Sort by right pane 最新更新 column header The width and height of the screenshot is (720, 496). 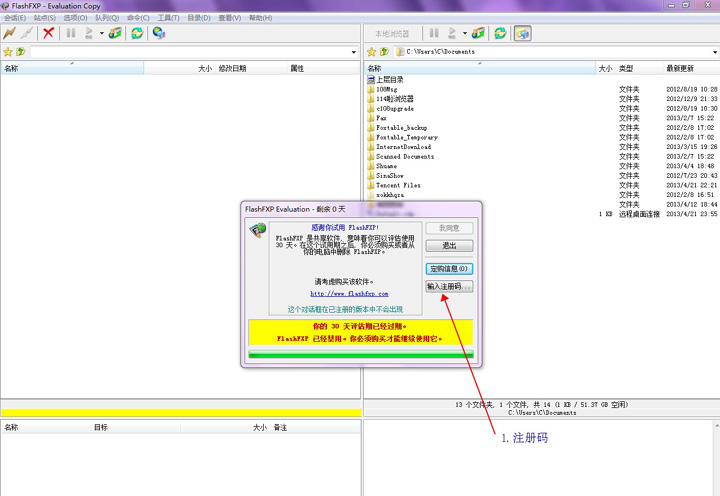point(680,69)
